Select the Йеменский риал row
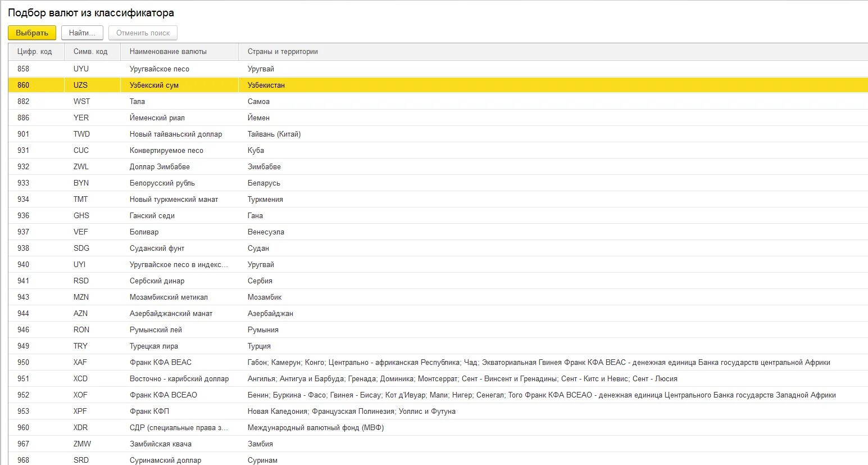The height and width of the screenshot is (465, 868). pos(438,118)
